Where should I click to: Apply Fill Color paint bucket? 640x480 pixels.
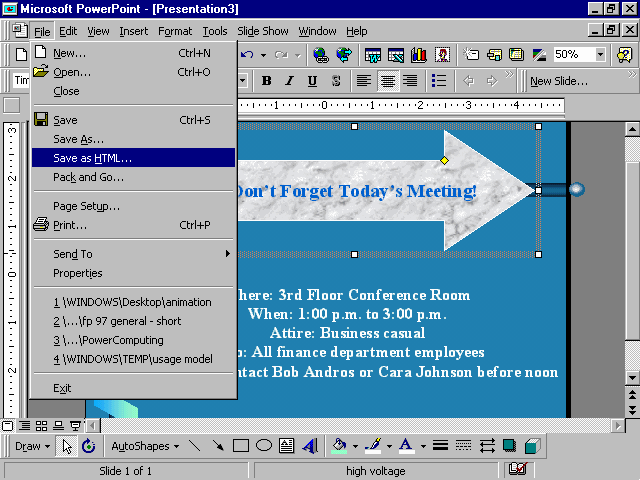point(340,446)
